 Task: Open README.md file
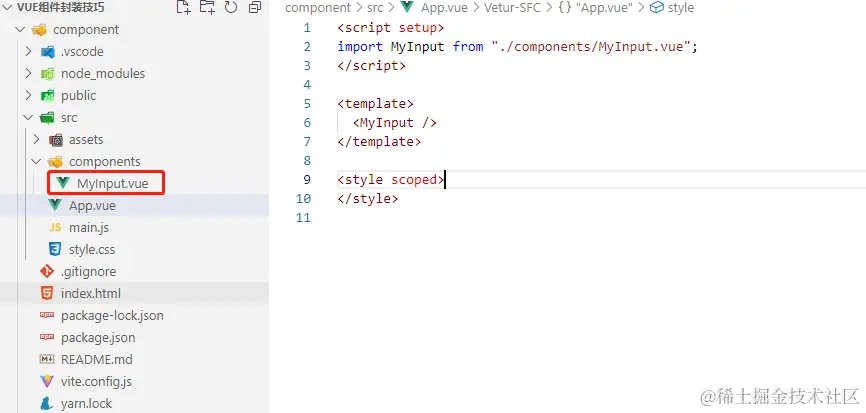point(97,359)
